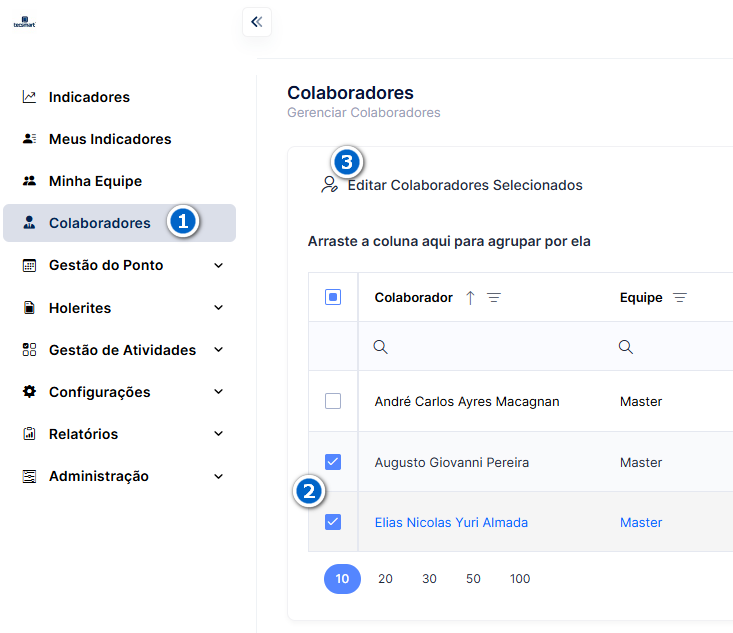
Task: Click Master in the André Carlos row
Action: (x=641, y=402)
